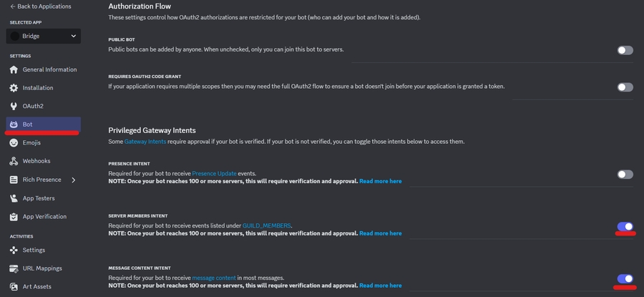Disable the Server Members Intent toggle
Screen dimensions: 644x297
click(625, 227)
